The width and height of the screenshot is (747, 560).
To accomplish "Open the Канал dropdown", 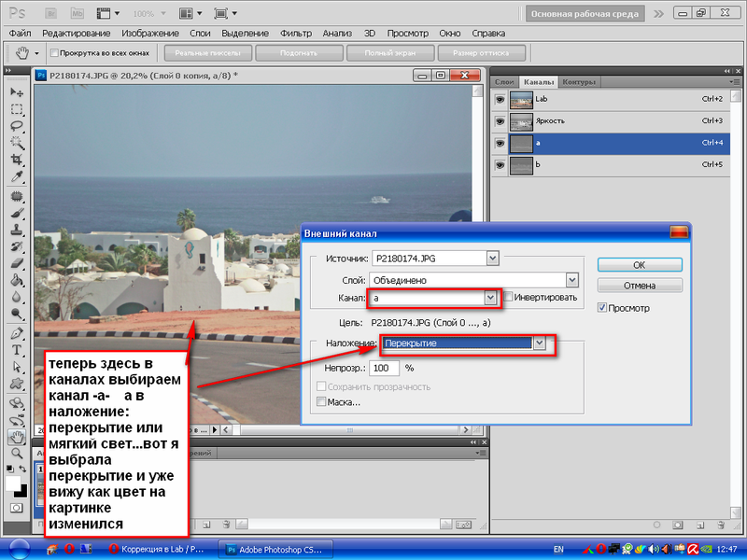I will (490, 298).
